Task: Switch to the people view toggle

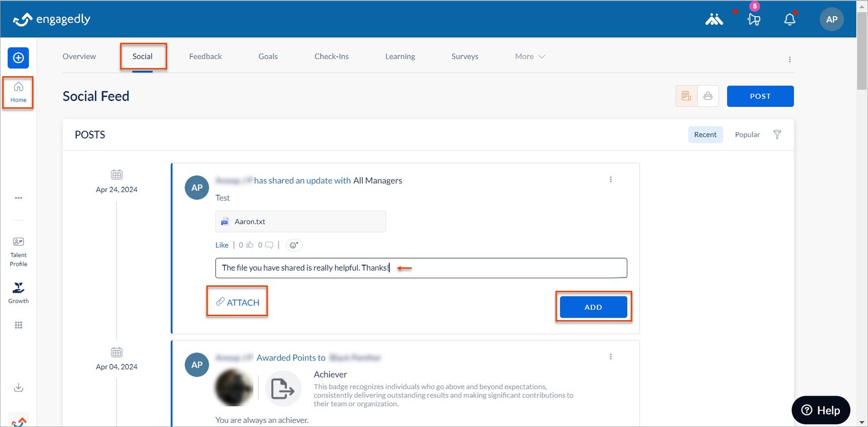Action: [708, 96]
